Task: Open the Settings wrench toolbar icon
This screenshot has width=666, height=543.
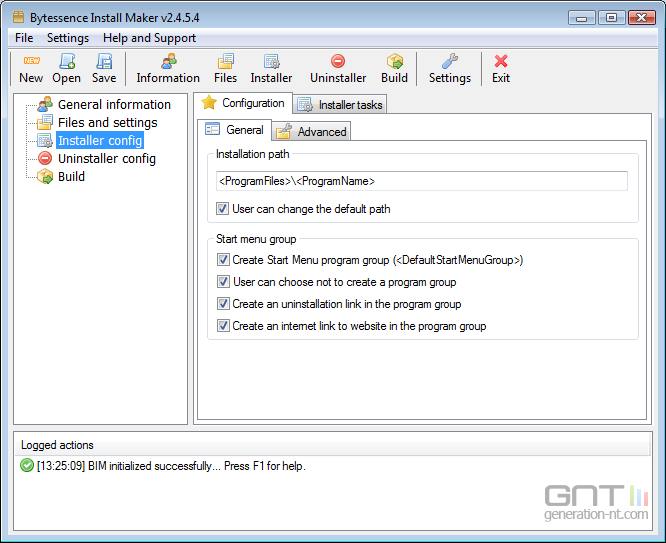Action: (450, 61)
